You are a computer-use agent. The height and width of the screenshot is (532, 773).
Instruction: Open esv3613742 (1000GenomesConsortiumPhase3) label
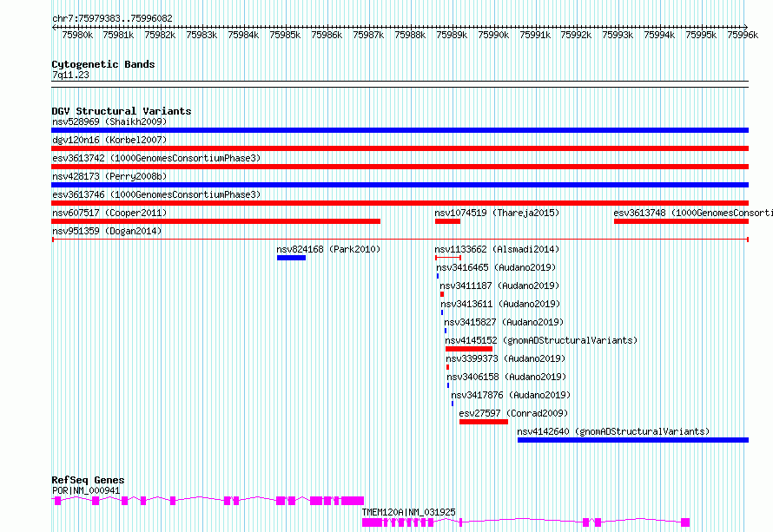pos(156,158)
